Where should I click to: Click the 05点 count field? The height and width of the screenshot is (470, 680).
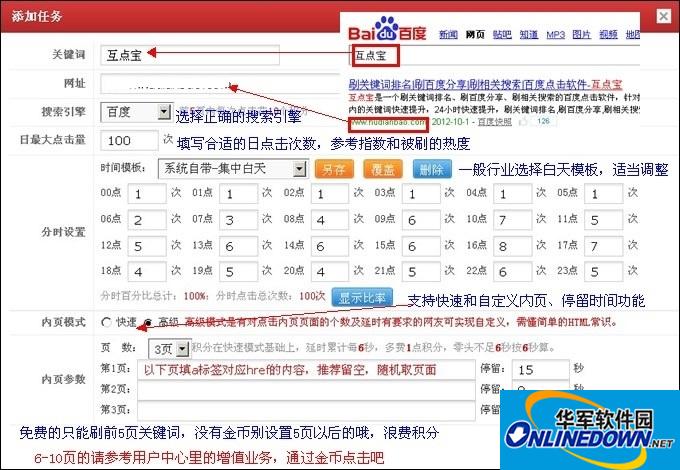coord(604,193)
